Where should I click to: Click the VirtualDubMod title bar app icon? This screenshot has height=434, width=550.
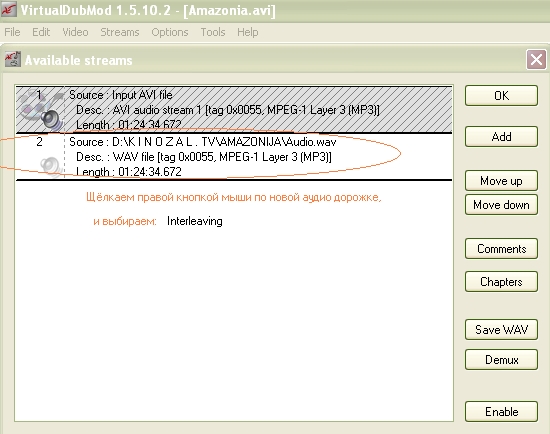point(8,9)
